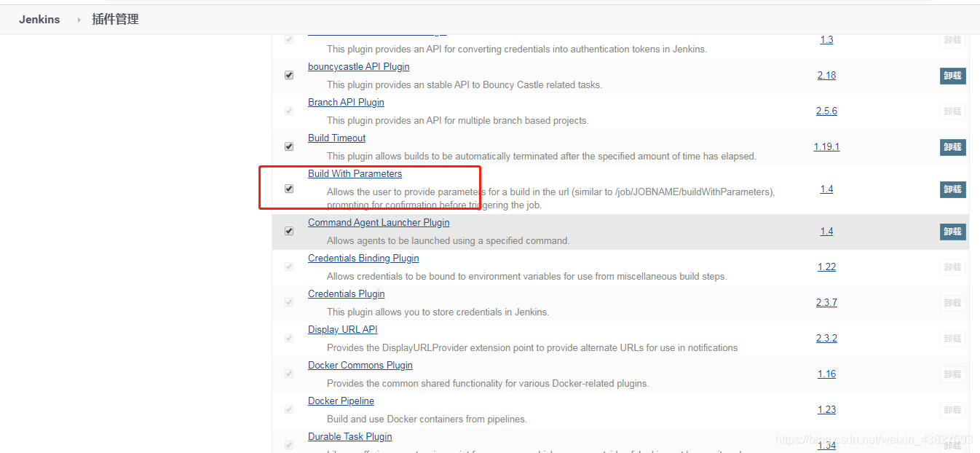The image size is (980, 453).
Task: Click version 1.19.1 of Build Timeout
Action: (x=826, y=146)
